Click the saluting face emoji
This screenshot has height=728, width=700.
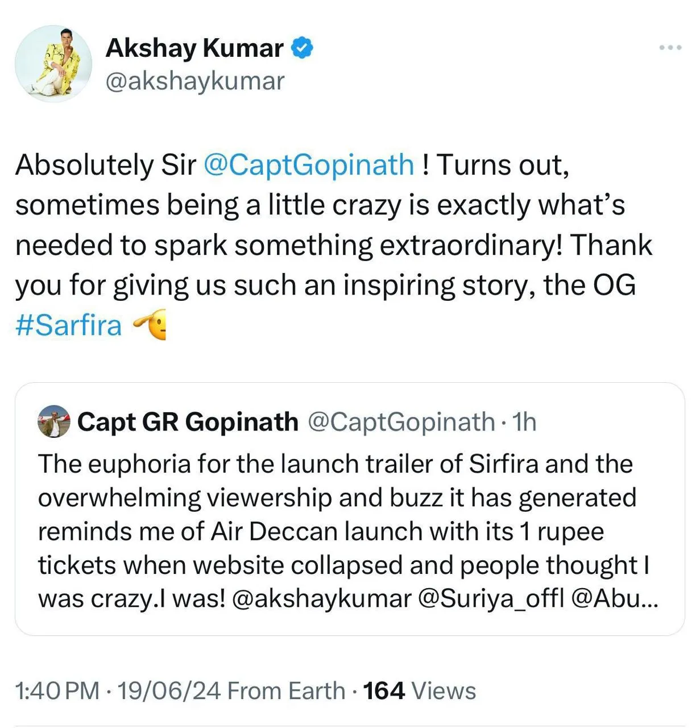(150, 325)
